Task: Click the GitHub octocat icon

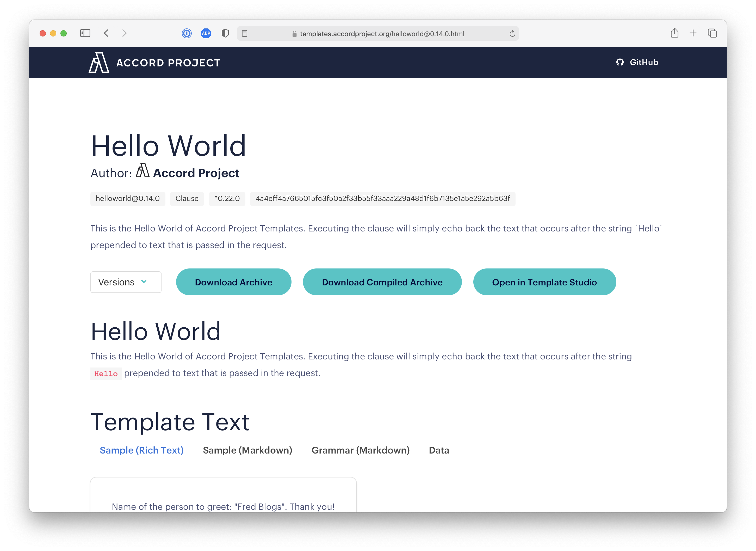Action: pyautogui.click(x=620, y=62)
